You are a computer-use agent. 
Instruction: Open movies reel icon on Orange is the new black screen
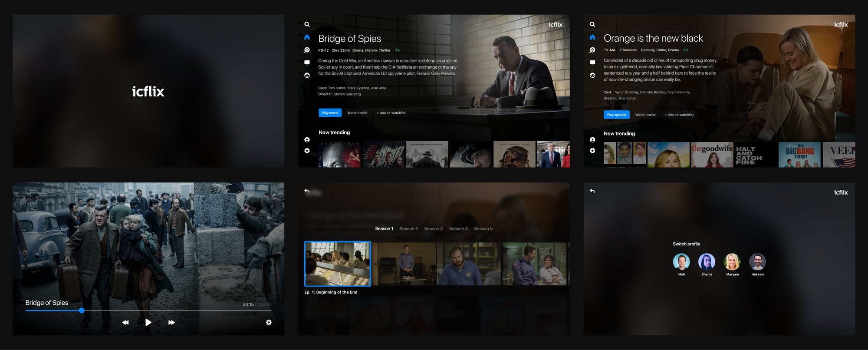point(592,50)
